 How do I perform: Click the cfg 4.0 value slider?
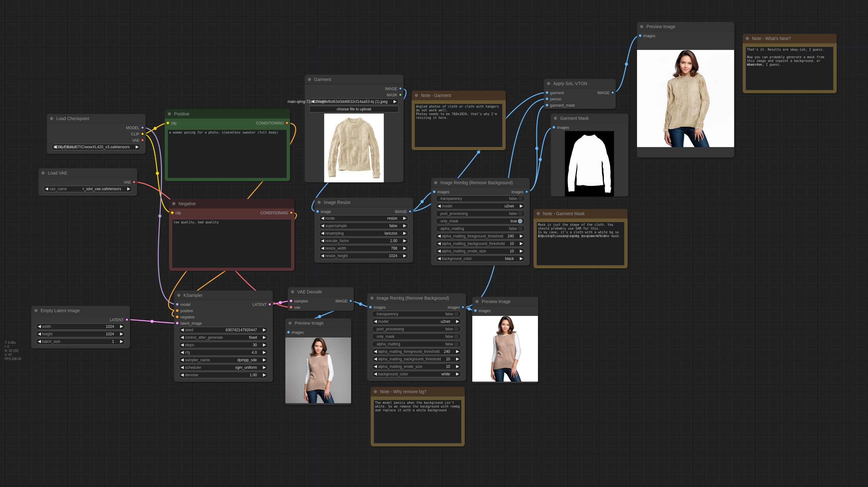click(x=223, y=353)
